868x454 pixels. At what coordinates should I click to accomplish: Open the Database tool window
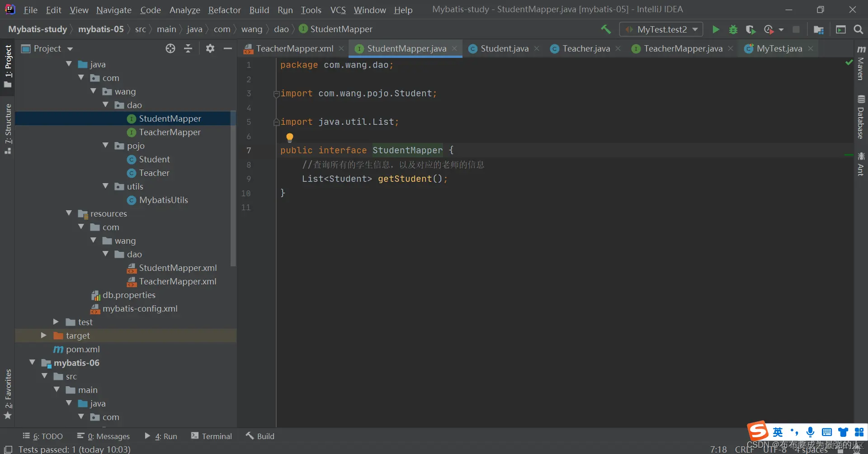861,117
